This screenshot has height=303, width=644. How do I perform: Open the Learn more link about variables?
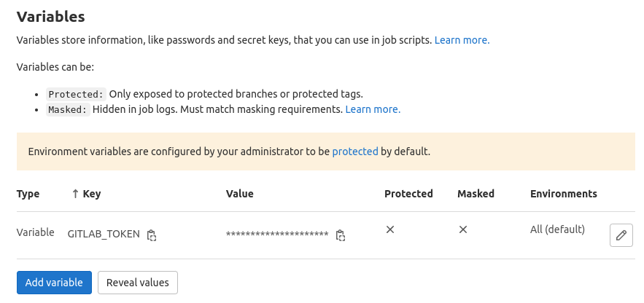(x=462, y=40)
